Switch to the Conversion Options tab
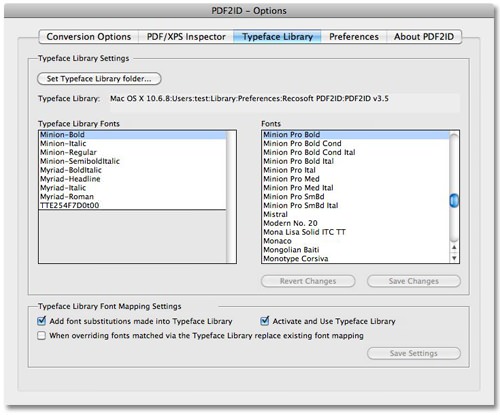Image resolution: width=500 pixels, height=415 pixels. coord(89,37)
